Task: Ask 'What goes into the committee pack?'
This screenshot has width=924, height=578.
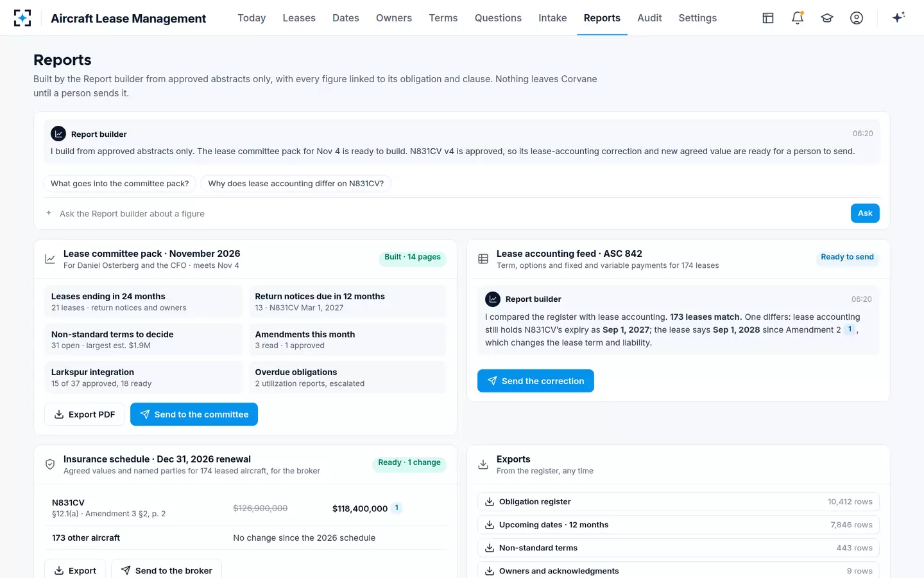Action: click(x=120, y=184)
